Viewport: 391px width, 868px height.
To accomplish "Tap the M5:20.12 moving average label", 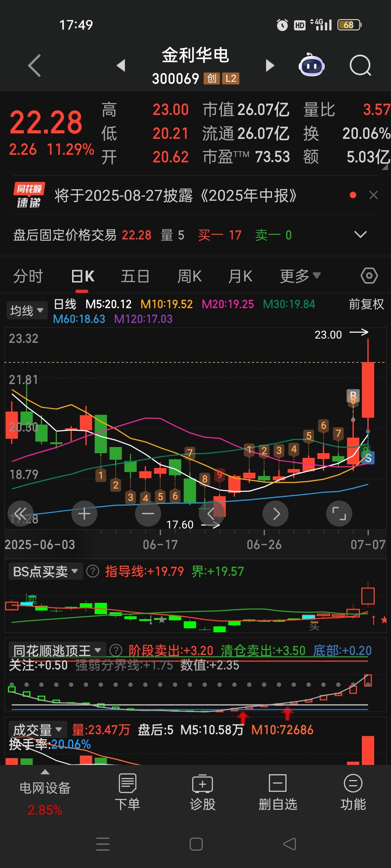I will [x=109, y=304].
